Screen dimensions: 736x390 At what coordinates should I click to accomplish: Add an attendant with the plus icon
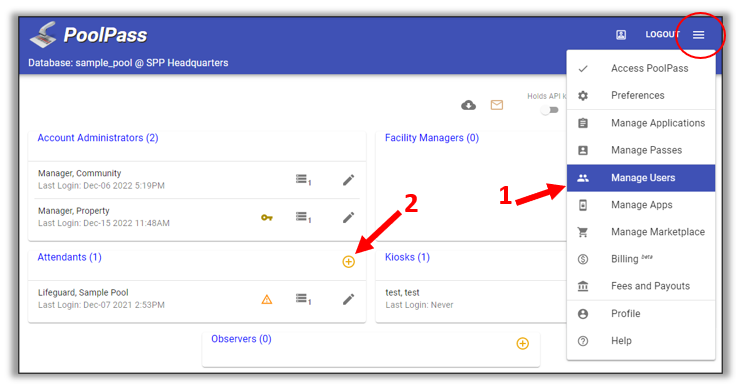click(348, 262)
